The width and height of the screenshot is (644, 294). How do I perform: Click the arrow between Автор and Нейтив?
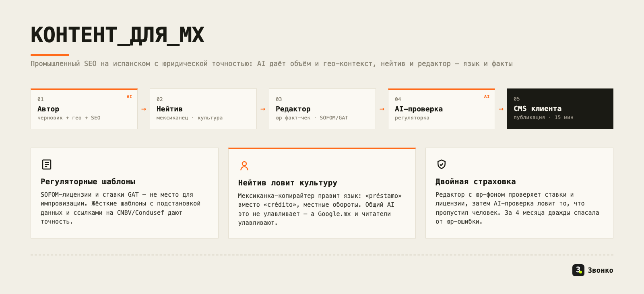coord(144,109)
